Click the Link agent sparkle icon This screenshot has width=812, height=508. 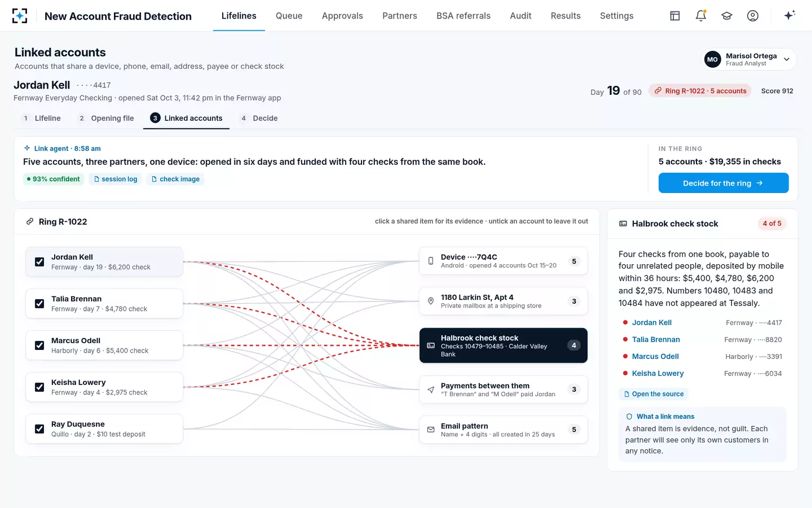point(27,148)
